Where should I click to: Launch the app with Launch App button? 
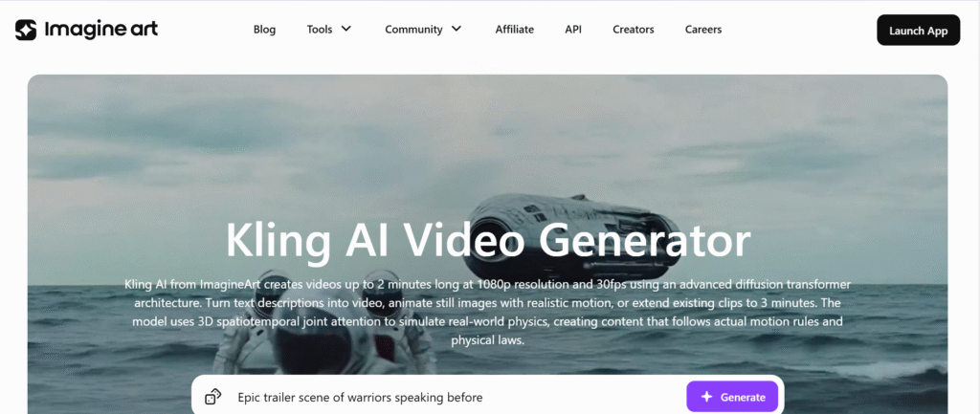918,30
